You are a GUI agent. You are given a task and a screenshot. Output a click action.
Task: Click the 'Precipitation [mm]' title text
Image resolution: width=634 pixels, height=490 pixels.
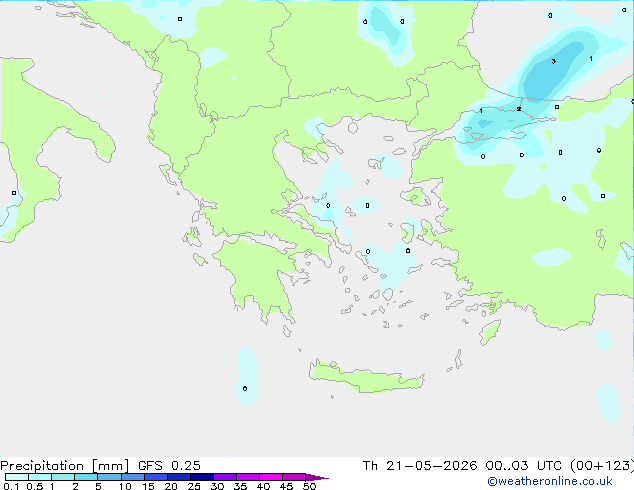[x=65, y=466]
